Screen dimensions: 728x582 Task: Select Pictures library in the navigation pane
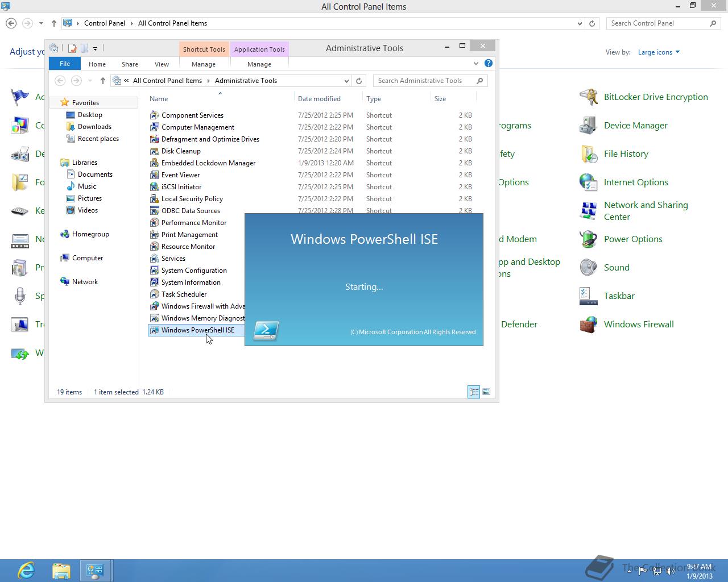tap(90, 198)
